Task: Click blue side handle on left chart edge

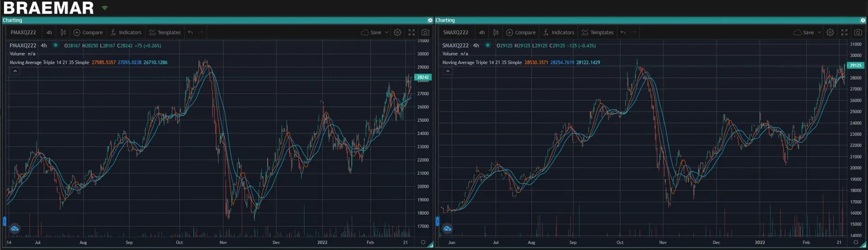Action: point(5,221)
